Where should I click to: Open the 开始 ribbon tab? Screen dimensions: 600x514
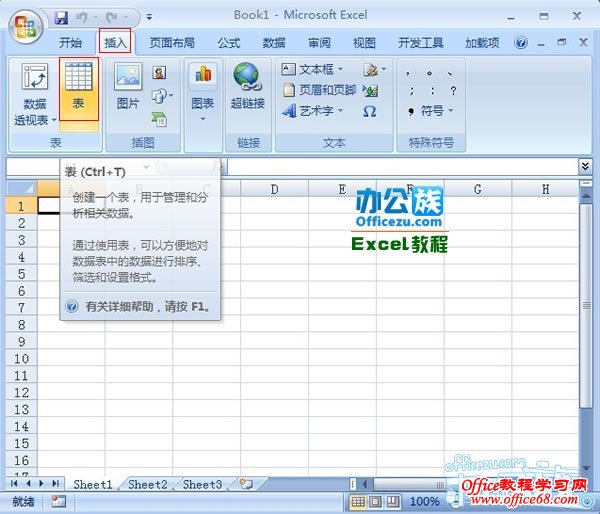click(70, 43)
